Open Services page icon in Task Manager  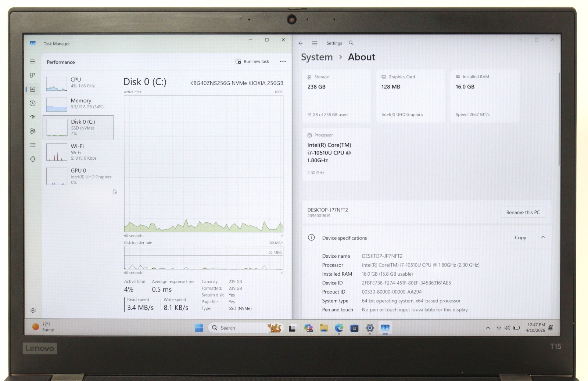pyautogui.click(x=33, y=159)
